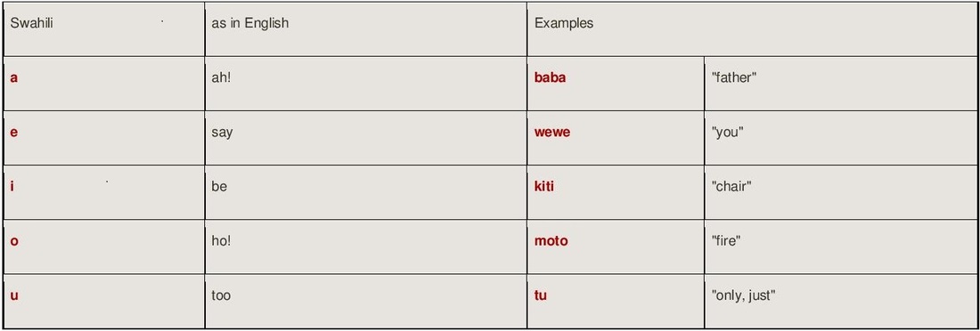Select the red vowel 'i'
The width and height of the screenshot is (980, 331).
[x=12, y=186]
